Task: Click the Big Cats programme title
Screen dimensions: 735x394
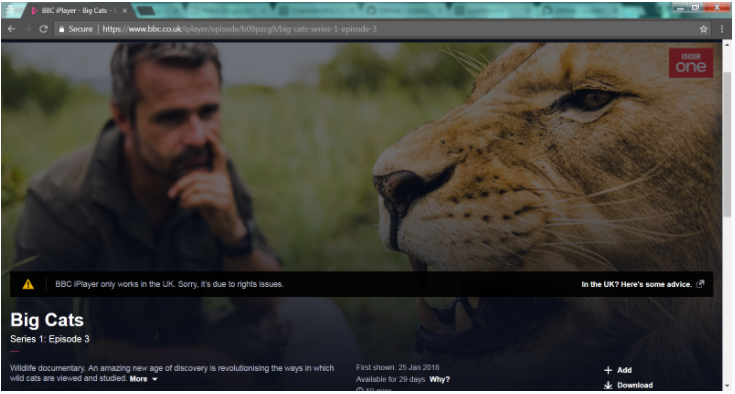Action: (47, 320)
